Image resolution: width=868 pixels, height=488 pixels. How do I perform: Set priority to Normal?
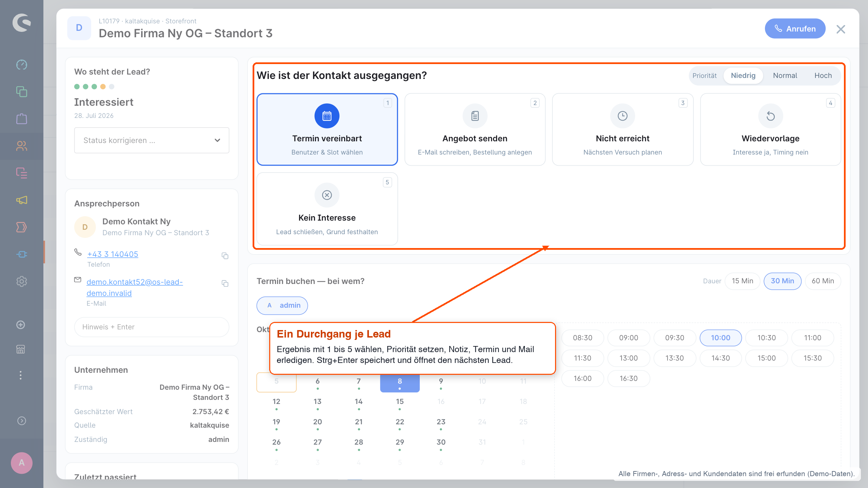[x=785, y=76]
